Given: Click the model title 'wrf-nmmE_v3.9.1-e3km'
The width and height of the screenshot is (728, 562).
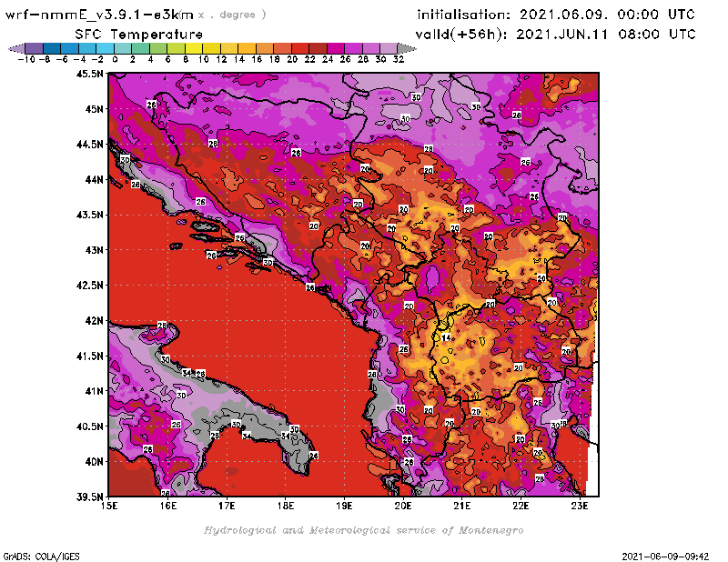Looking at the screenshot, I should [99, 15].
